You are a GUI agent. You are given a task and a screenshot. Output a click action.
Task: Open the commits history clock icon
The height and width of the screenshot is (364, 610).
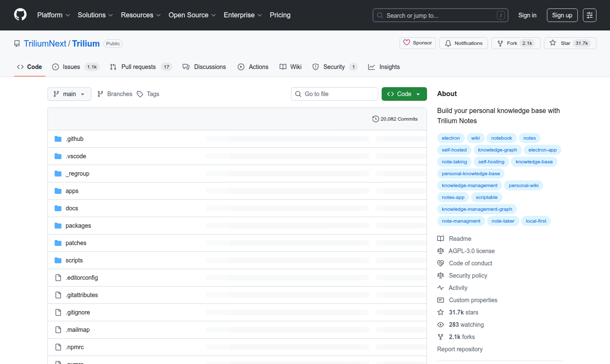coord(375,119)
